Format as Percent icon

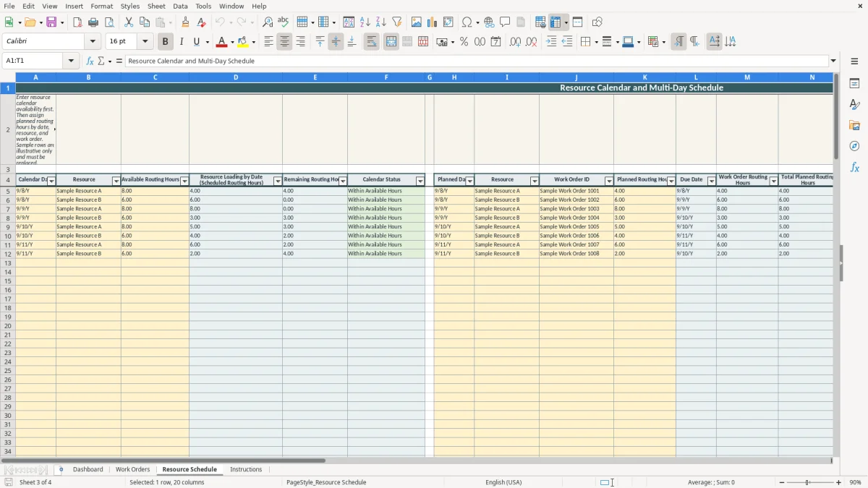[464, 42]
